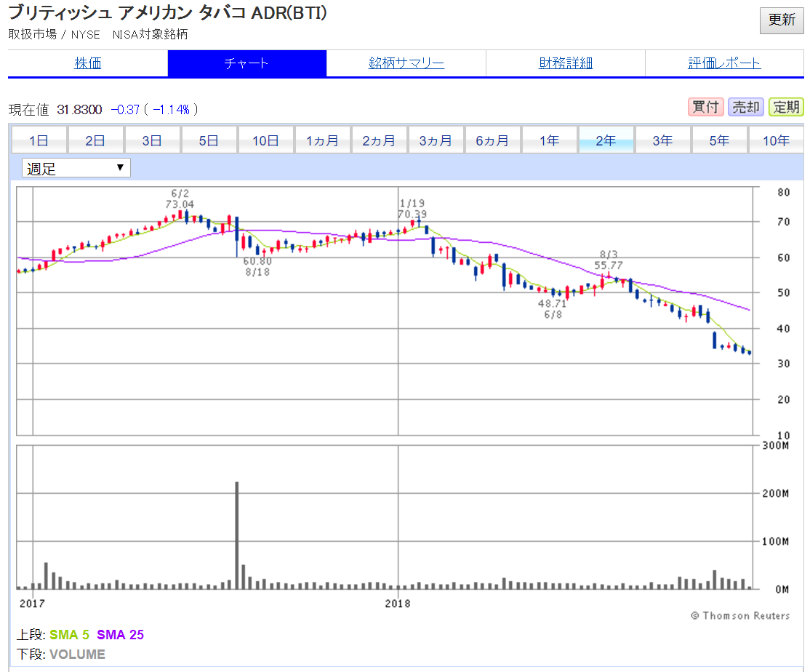Click the 更新 refresh button
This screenshot has height=672, width=810.
(x=781, y=20)
